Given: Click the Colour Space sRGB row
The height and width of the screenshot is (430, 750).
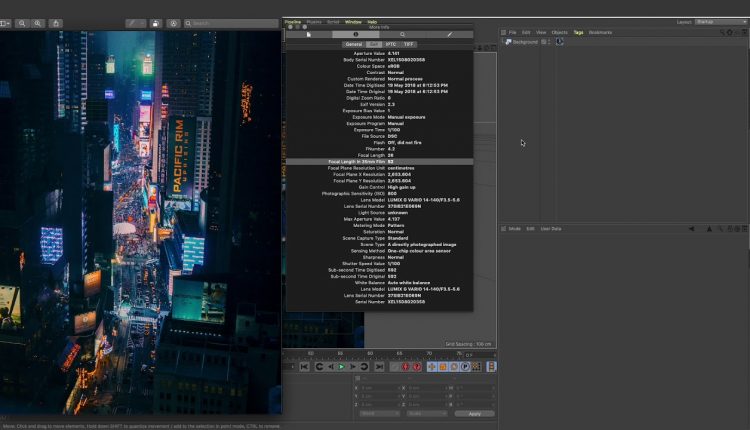Looking at the screenshot, I should coord(380,66).
